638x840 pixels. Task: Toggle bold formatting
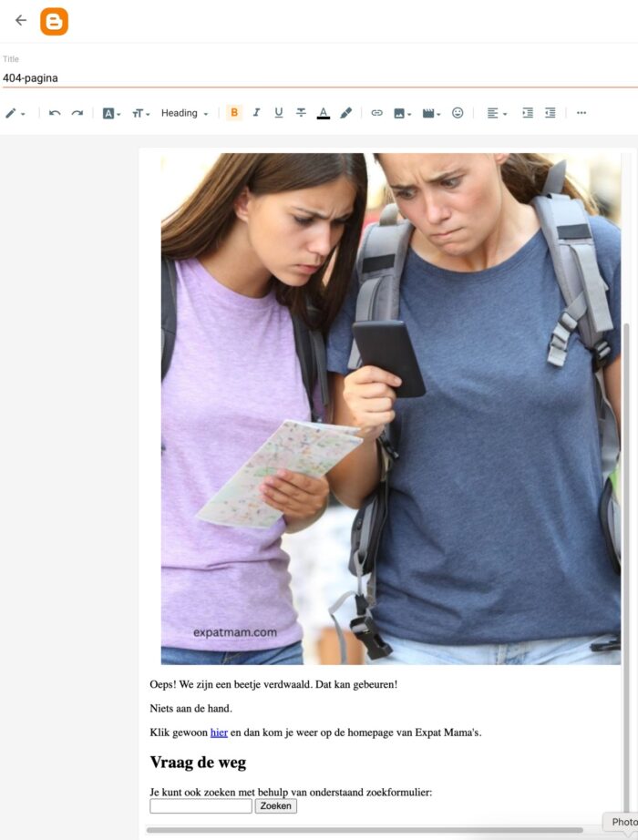pos(234,113)
